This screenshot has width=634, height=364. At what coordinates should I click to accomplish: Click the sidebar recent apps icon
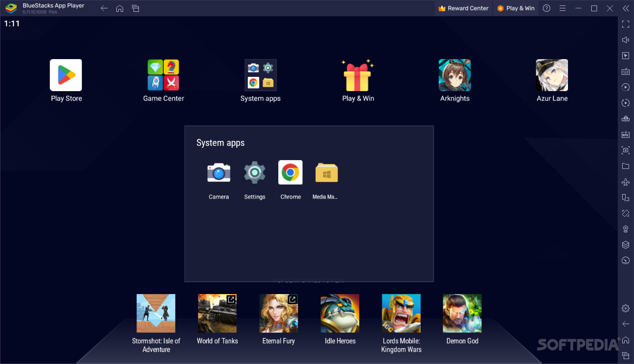pos(626,356)
